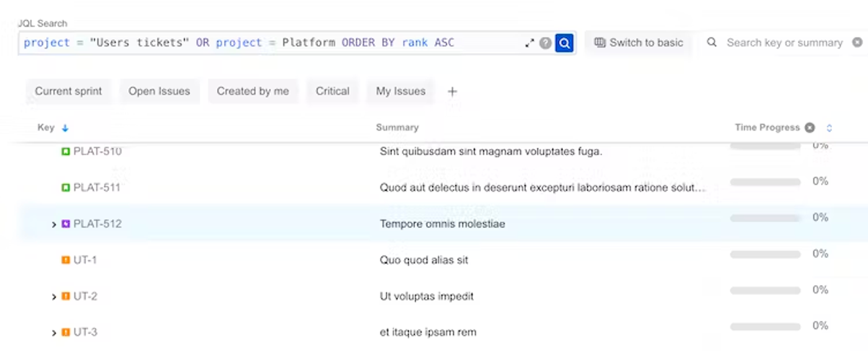868x352 pixels.
Task: Remove the Time Progress column
Action: click(810, 128)
